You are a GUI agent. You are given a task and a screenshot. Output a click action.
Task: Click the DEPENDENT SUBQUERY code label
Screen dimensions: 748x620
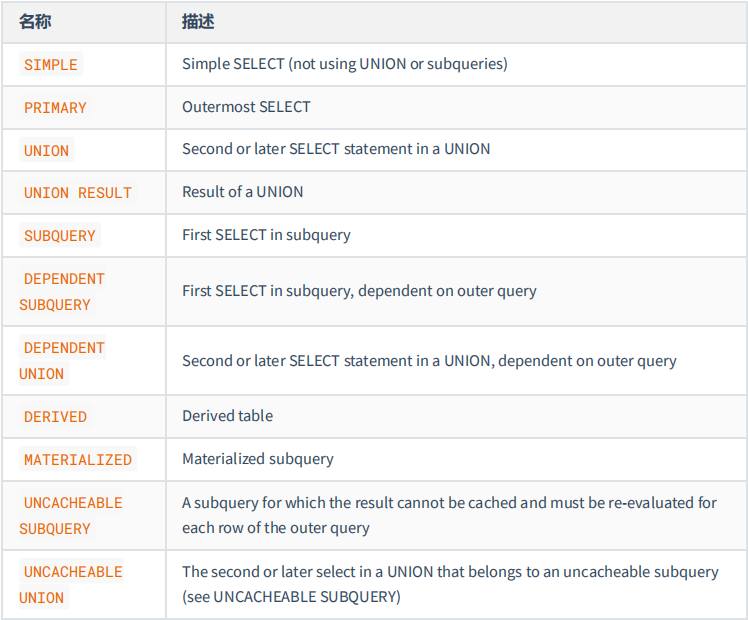click(x=62, y=291)
